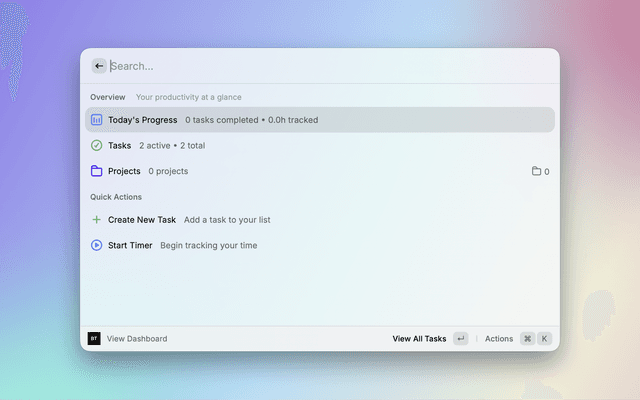
Task: Click the green plus icon for new task
Action: [x=97, y=219]
